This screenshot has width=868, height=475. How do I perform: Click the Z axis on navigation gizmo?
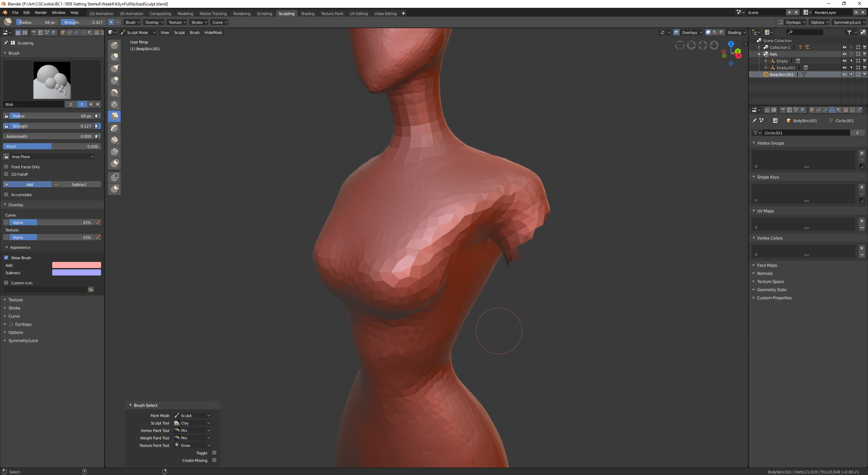click(731, 44)
